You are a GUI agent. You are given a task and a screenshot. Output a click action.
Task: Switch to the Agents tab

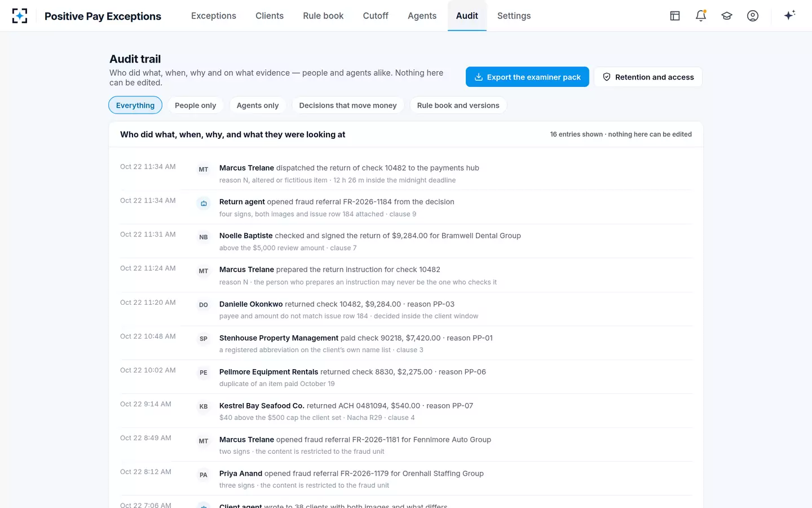pos(422,16)
